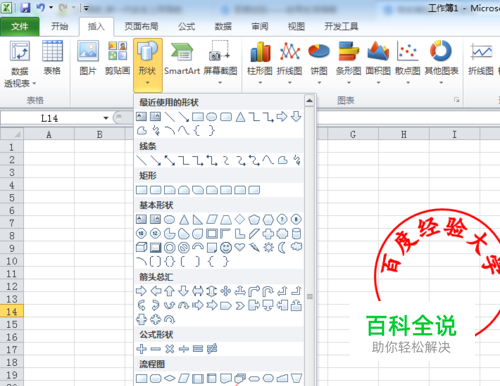Select the double-arrow line in 线条 section
The height and width of the screenshot is (386, 500).
pos(170,160)
